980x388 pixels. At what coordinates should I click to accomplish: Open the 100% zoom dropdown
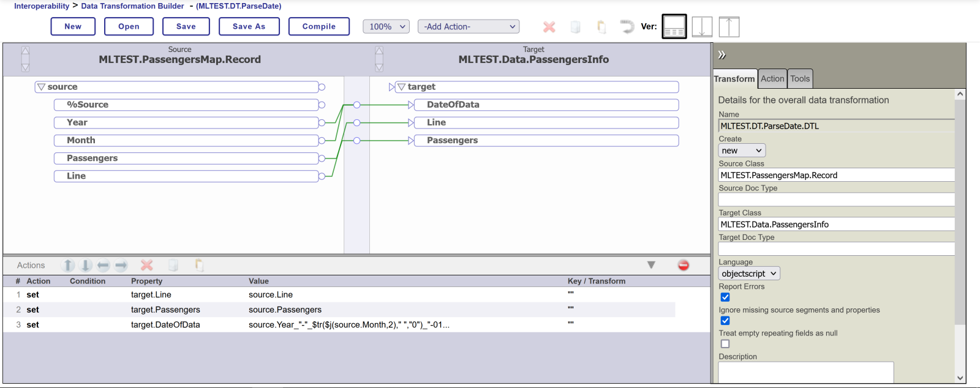point(386,26)
